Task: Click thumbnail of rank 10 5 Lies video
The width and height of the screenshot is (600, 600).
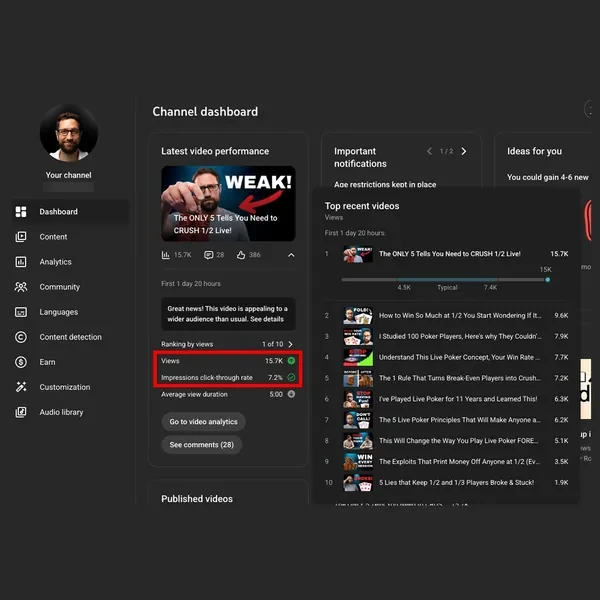Action: click(358, 483)
